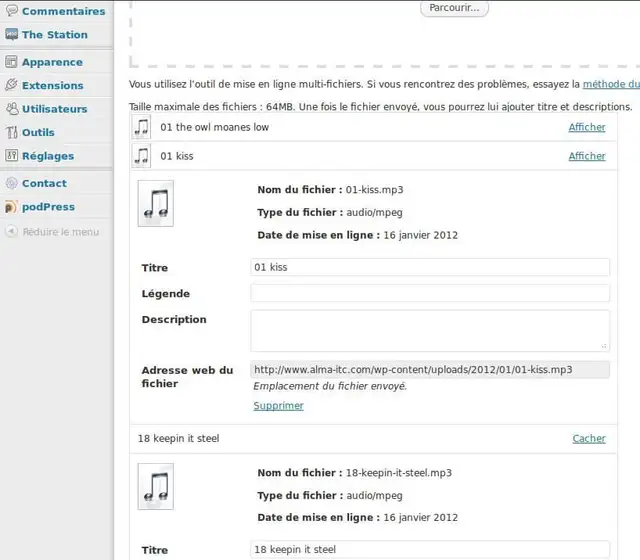This screenshot has height=560, width=640.
Task: Click the Outils tools icon
Action: click(x=11, y=132)
